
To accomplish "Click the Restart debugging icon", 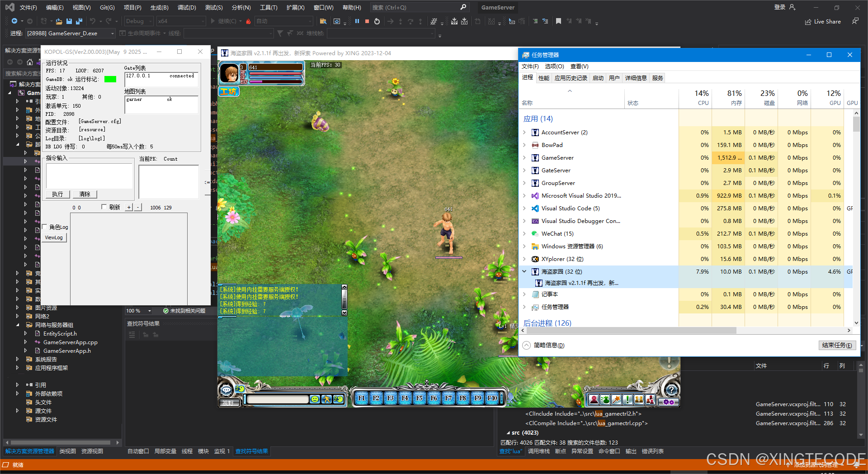I will pyautogui.click(x=377, y=21).
